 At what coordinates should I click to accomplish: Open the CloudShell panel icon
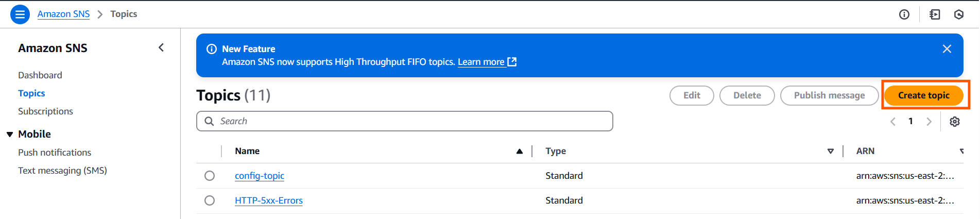point(935,14)
